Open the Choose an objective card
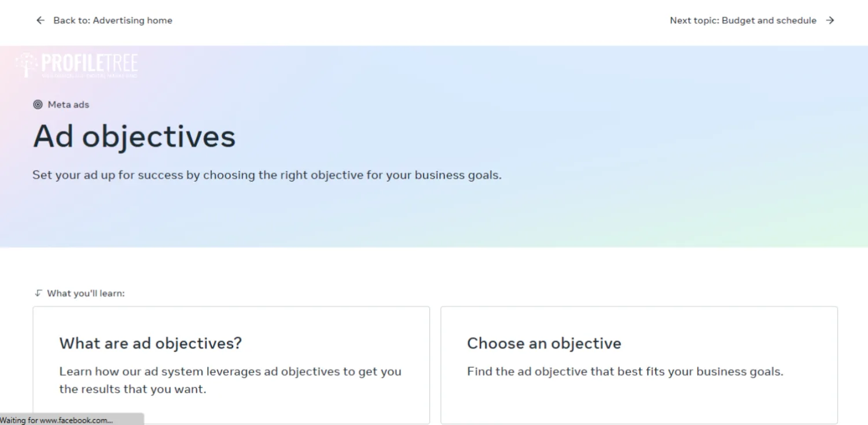This screenshot has width=868, height=425. (639, 365)
